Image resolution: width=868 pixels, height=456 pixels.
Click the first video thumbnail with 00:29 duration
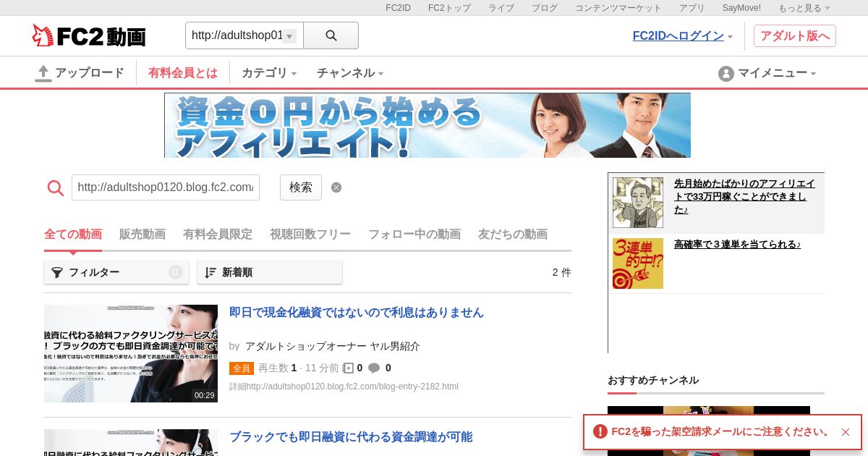131,353
